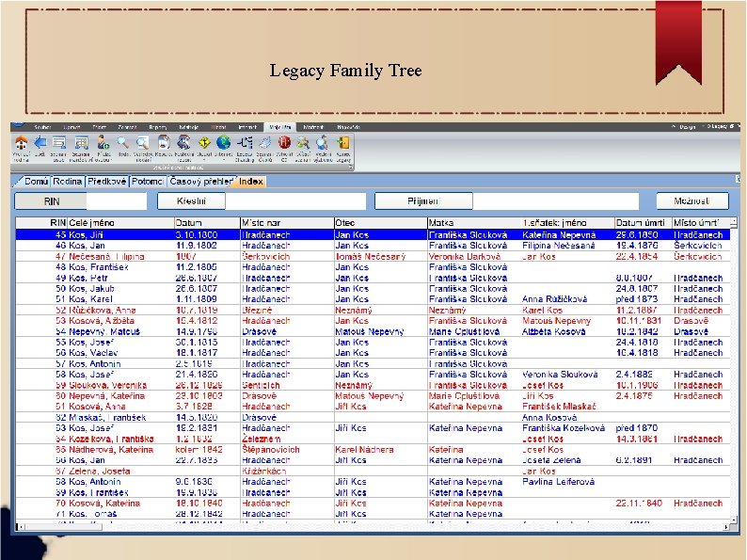Open the dropdown arrow under the Internet icon
This screenshot has width=747, height=560.
223,160
